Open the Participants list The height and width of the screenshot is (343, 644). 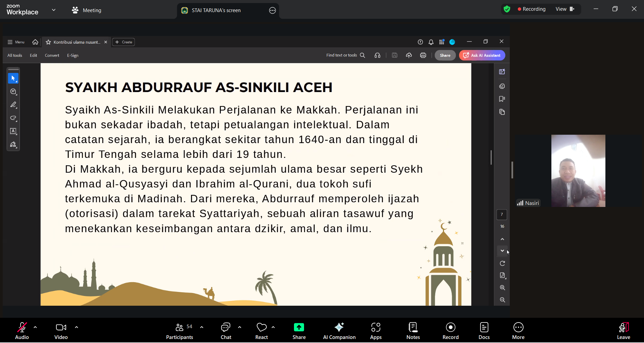(180, 331)
